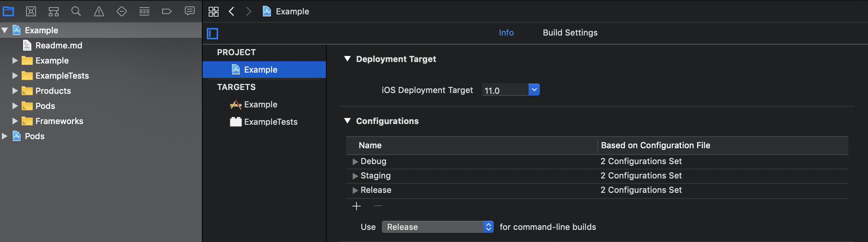Click Release's 2 Configurations Set cell
The image size is (868, 242).
641,190
